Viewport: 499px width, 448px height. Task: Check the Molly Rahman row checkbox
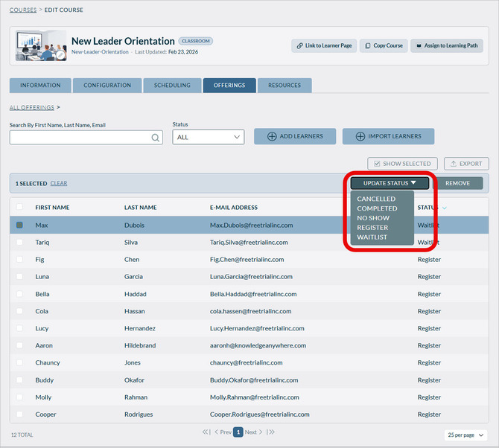pyautogui.click(x=19, y=397)
